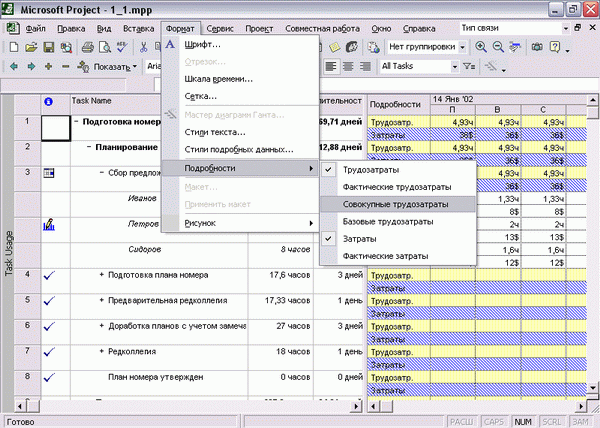Open Print Preview icon
The image size is (600, 428).
point(105,47)
